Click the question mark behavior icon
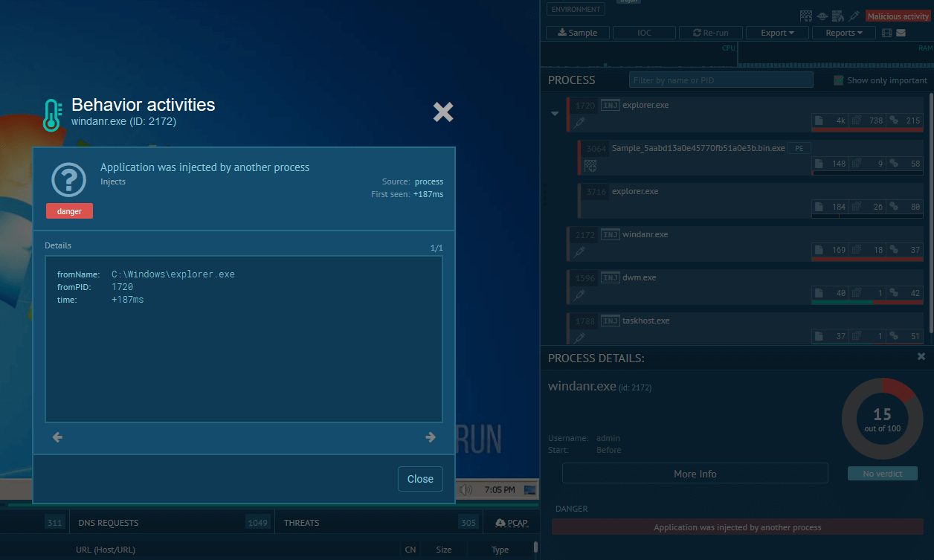Image resolution: width=934 pixels, height=560 pixels. tap(69, 179)
